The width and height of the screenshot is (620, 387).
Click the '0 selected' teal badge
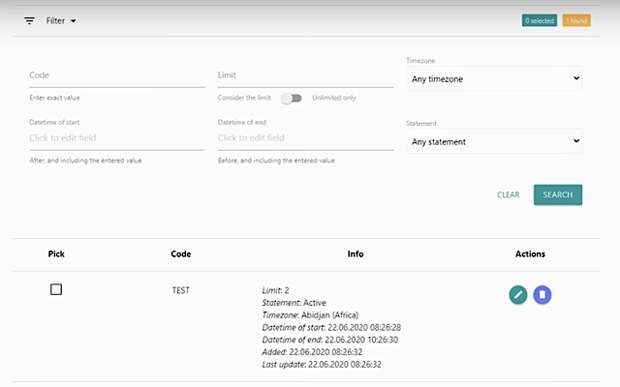[539, 21]
